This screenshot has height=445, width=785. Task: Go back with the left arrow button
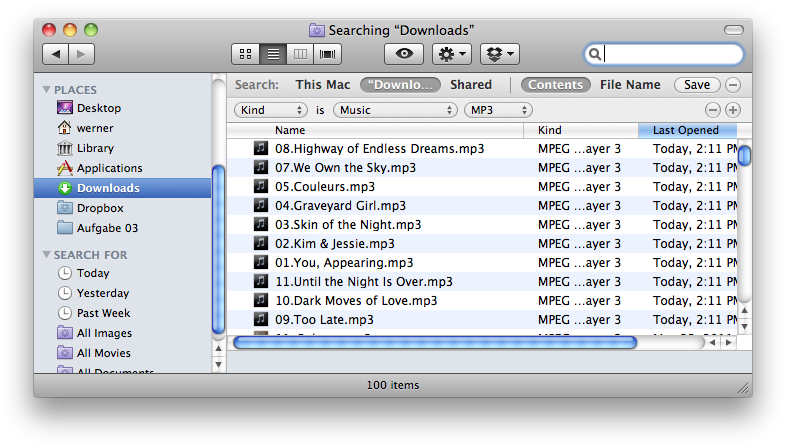55,54
